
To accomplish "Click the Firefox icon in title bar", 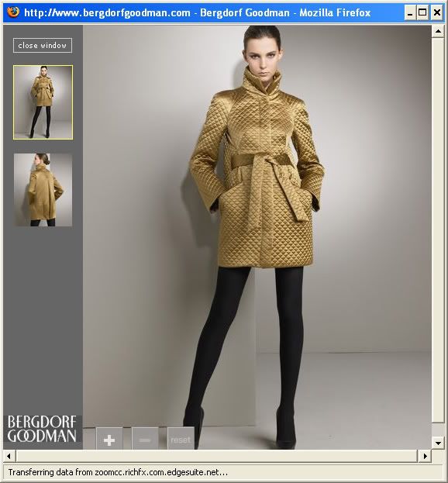I will click(x=13, y=12).
